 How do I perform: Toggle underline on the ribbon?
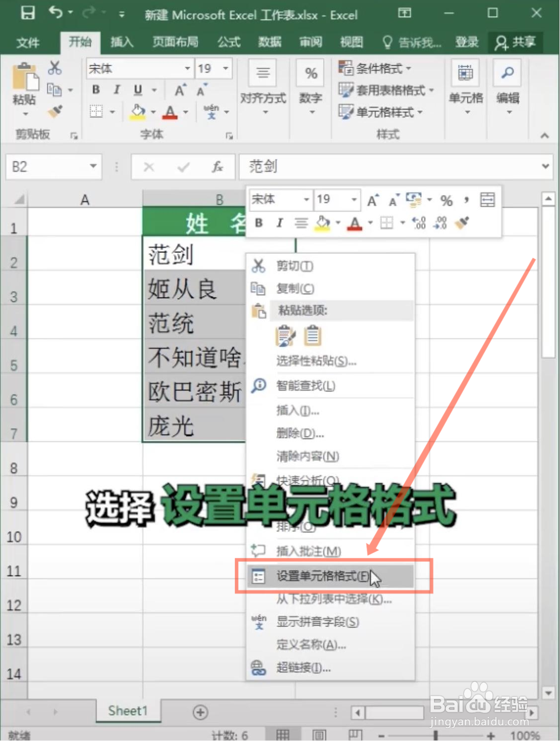click(x=137, y=90)
